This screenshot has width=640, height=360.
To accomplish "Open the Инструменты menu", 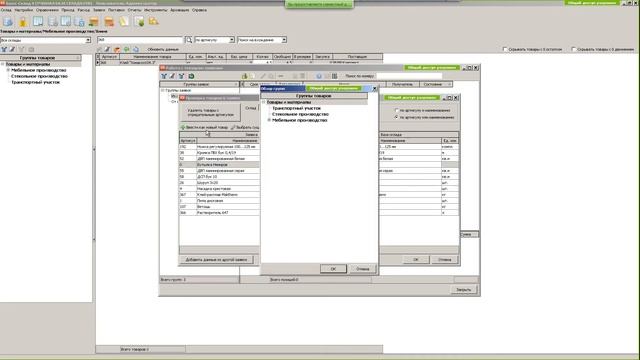I will (x=156, y=9).
